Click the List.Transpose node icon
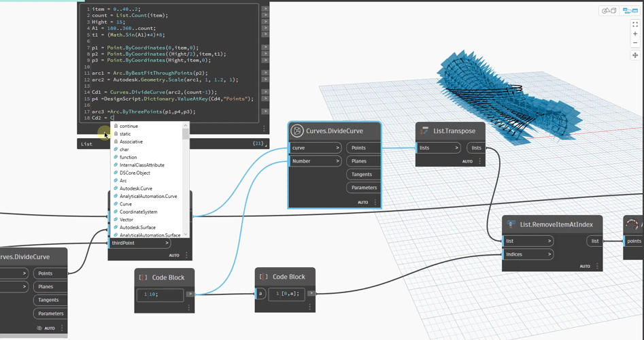 pyautogui.click(x=424, y=131)
